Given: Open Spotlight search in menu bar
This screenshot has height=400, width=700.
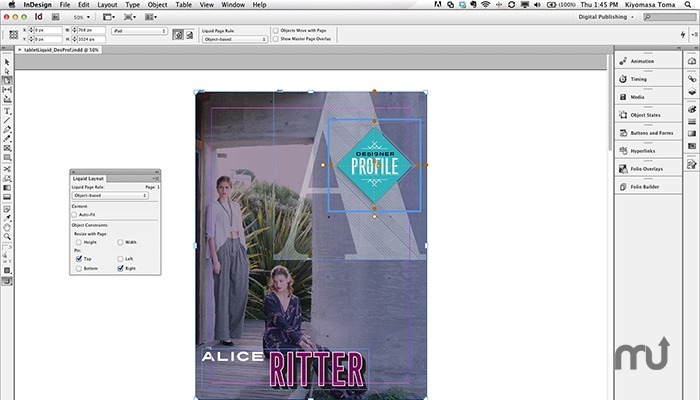Looking at the screenshot, I should pos(688,4).
